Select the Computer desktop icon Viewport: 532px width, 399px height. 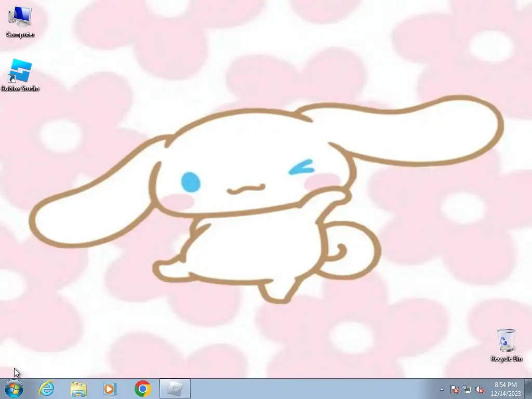tap(20, 21)
